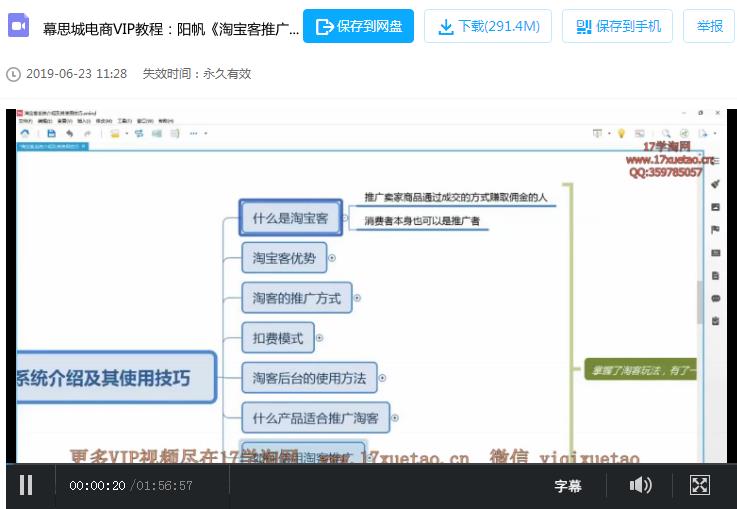Select the 什么是淘宝客 node

coord(290,218)
